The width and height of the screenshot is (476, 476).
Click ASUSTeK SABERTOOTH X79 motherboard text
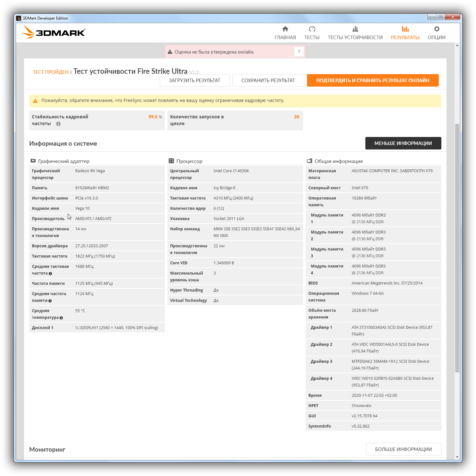[x=392, y=171]
